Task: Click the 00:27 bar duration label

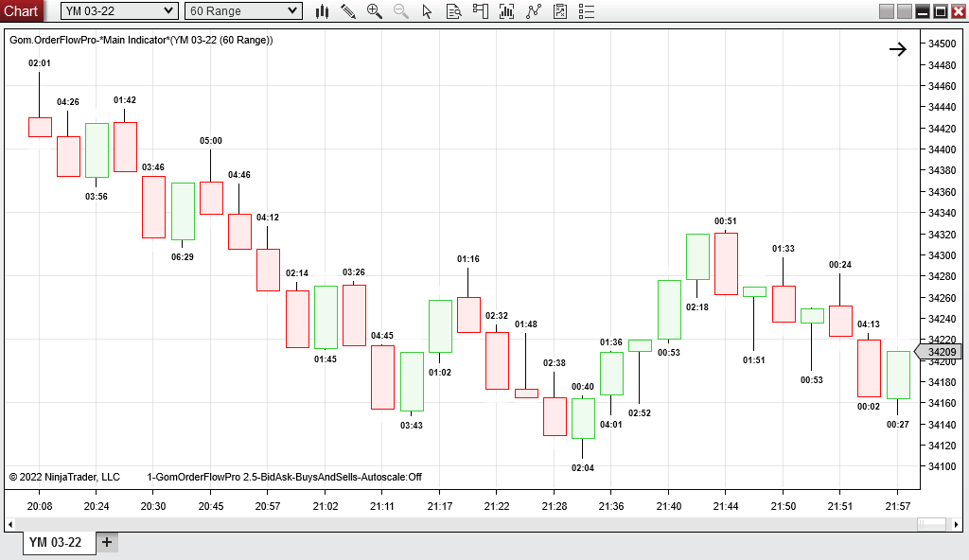Action: point(898,425)
